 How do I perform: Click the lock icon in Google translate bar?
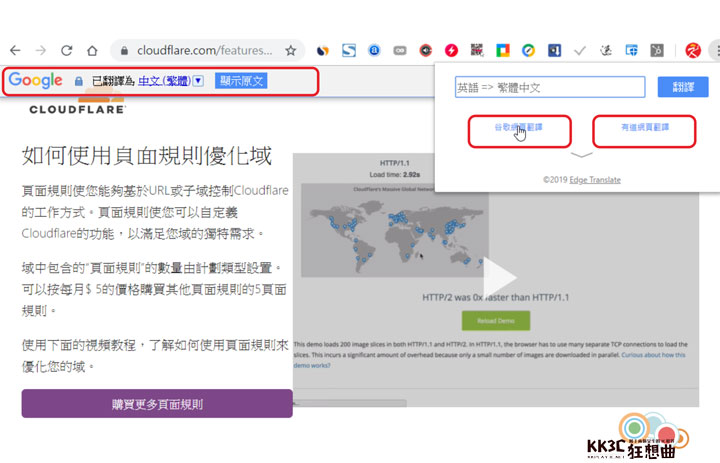pos(79,81)
